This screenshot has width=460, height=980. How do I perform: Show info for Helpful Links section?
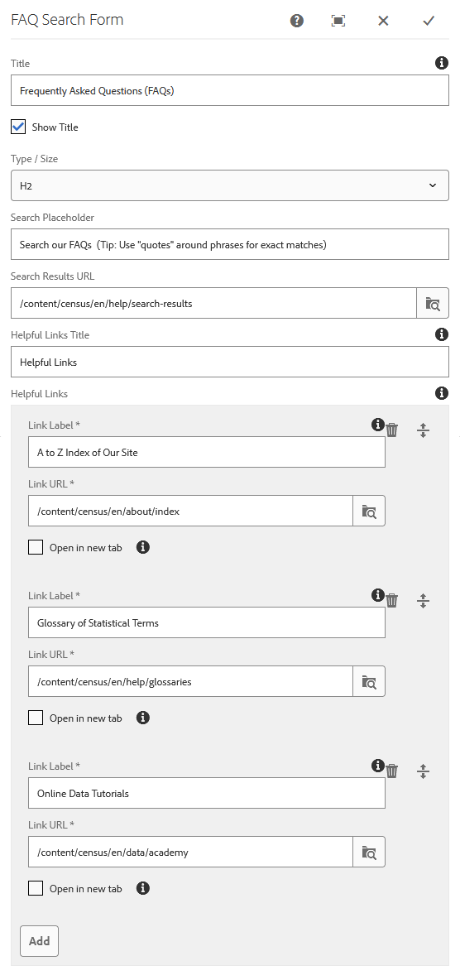[x=441, y=393]
